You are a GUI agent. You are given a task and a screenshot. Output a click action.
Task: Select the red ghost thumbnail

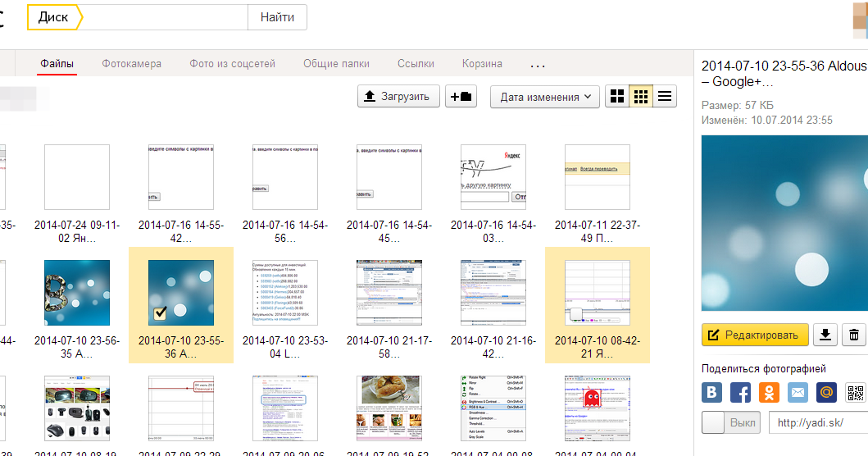598,408
